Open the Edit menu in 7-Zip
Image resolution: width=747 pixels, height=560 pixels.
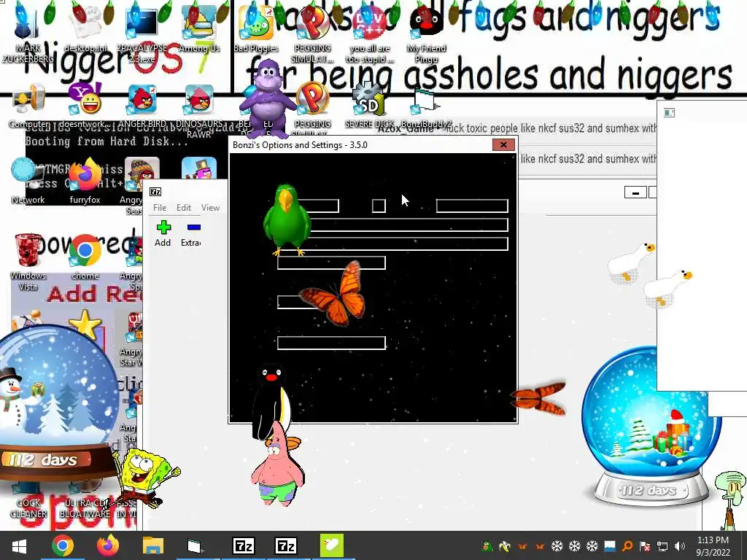coord(183,208)
